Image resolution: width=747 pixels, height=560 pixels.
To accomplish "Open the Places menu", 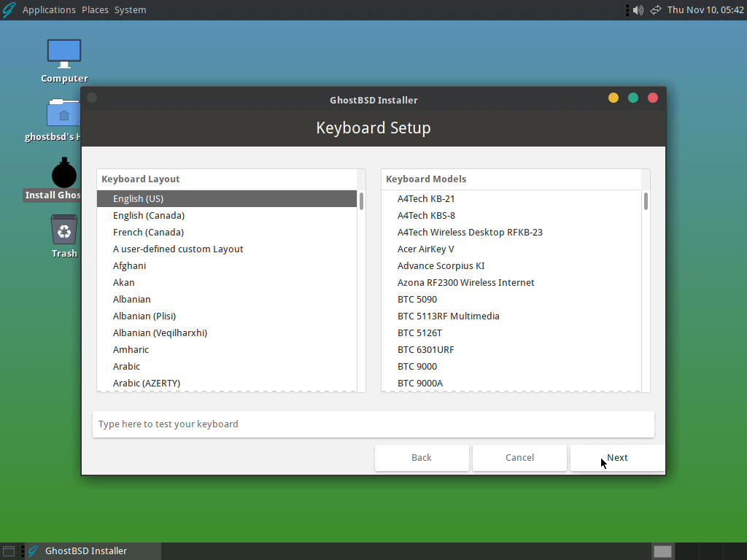I will pyautogui.click(x=95, y=9).
